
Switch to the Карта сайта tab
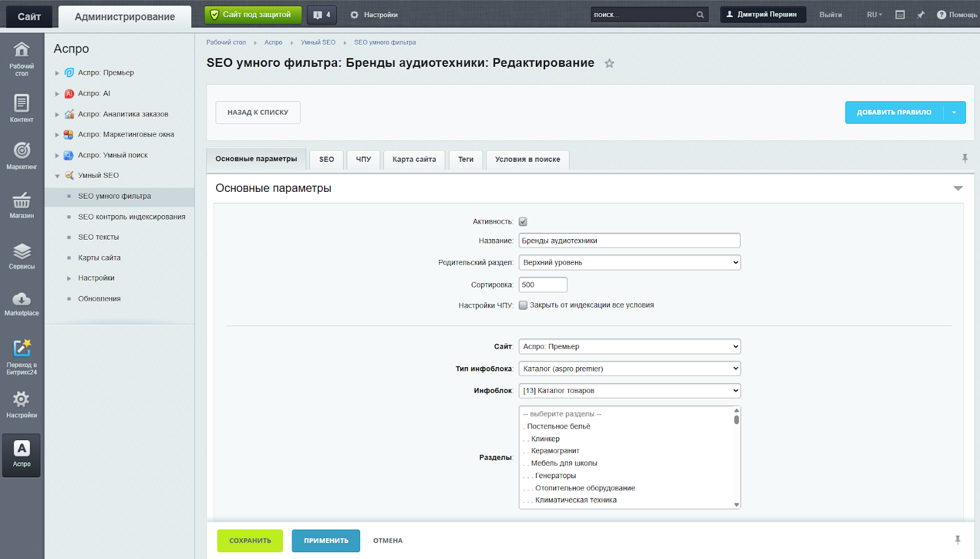(x=414, y=159)
